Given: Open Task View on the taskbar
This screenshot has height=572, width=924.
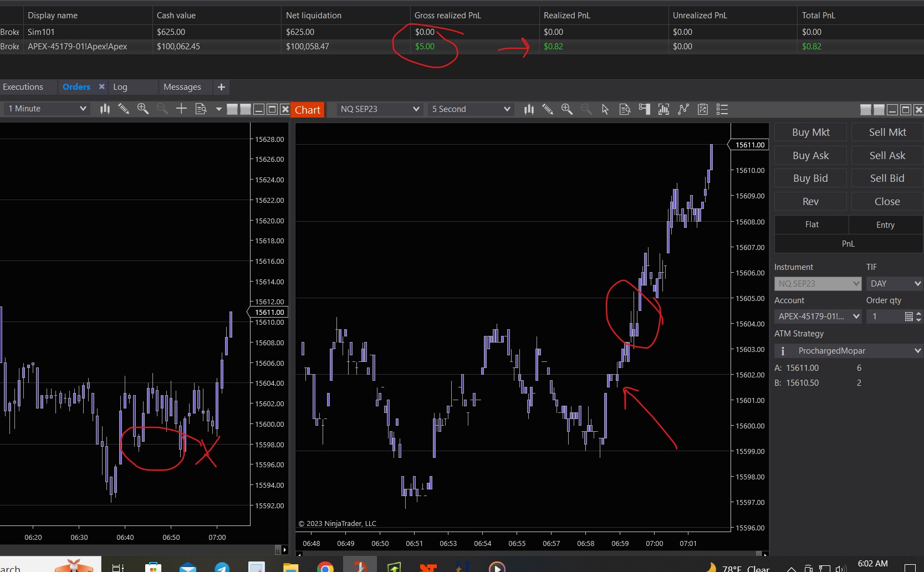Looking at the screenshot, I should [118, 568].
